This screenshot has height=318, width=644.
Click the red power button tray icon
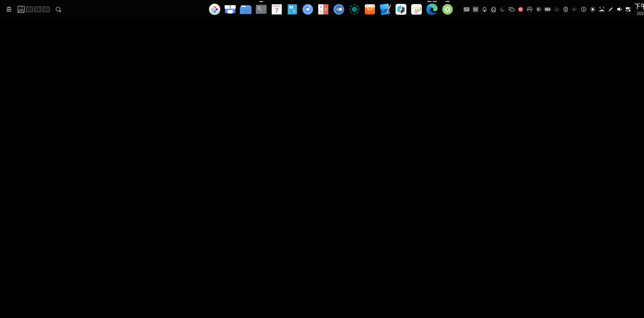pyautogui.click(x=521, y=9)
